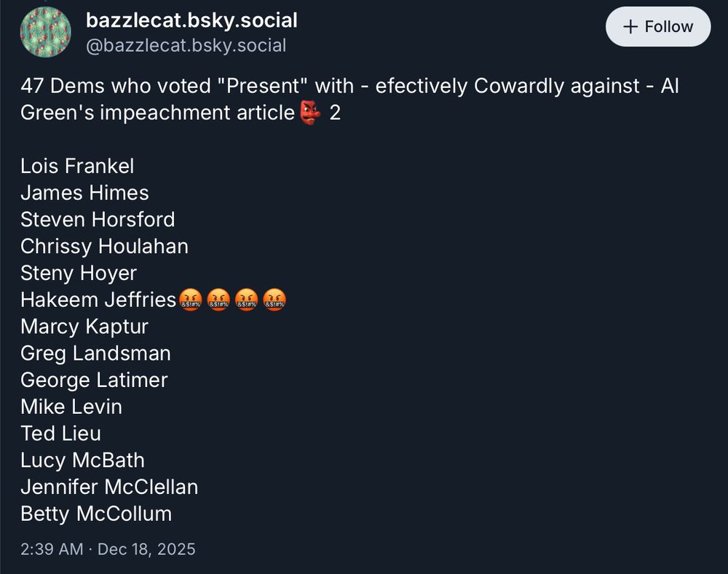Click the @bazzlecat.bsky.social handle
The width and height of the screenshot is (728, 574).
pos(186,46)
